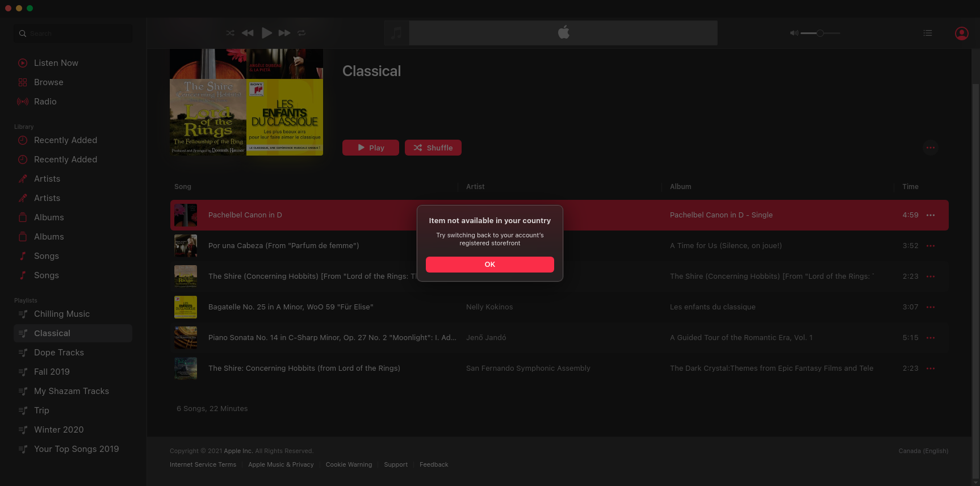Click the Classical playlist cover collage
Screen dimensions: 980x486
click(246, 102)
